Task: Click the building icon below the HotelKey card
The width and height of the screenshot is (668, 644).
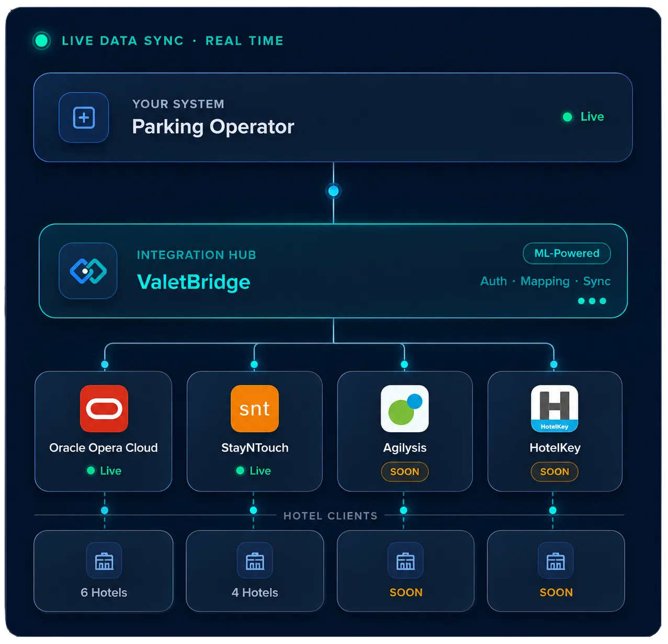Action: [556, 561]
